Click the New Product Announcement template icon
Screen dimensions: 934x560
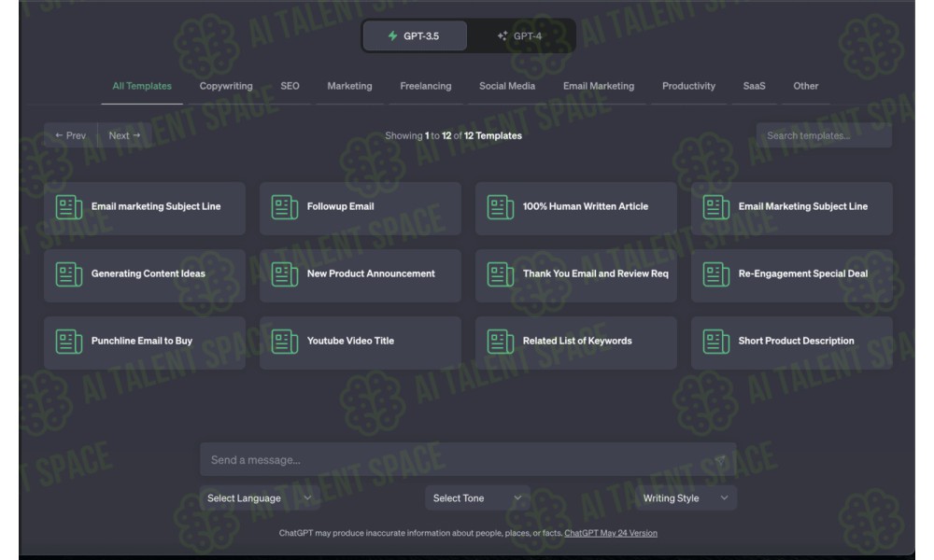point(284,274)
